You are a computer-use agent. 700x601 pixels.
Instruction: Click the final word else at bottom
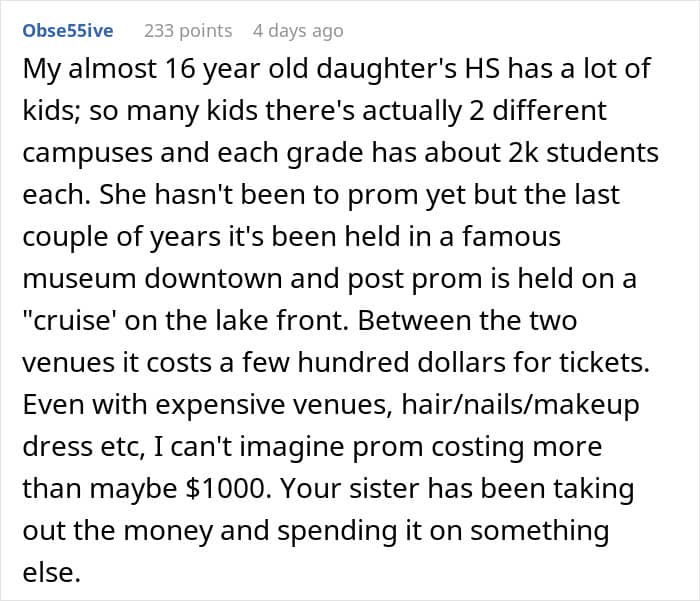coord(51,572)
